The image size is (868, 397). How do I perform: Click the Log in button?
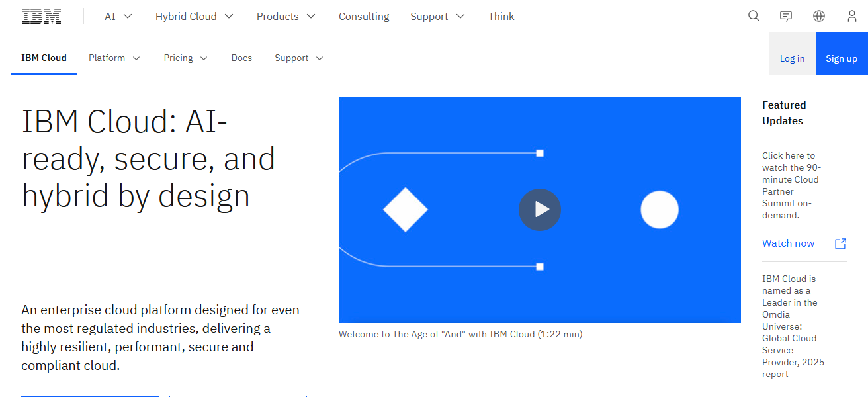pos(792,58)
